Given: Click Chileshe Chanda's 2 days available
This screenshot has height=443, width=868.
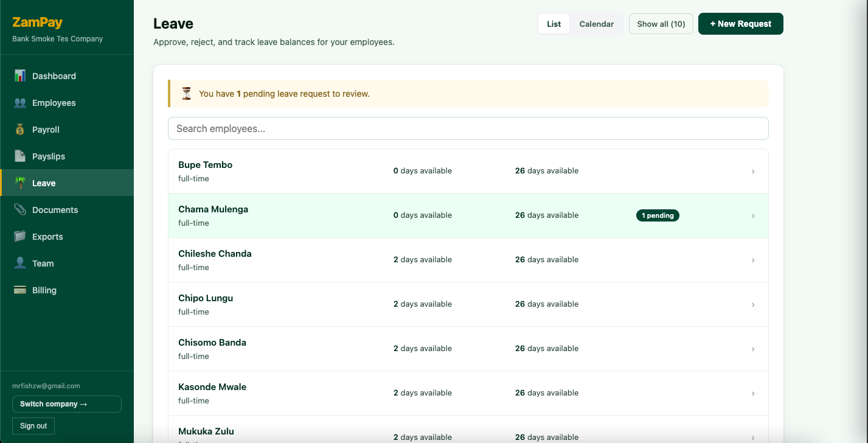Looking at the screenshot, I should pos(423,260).
